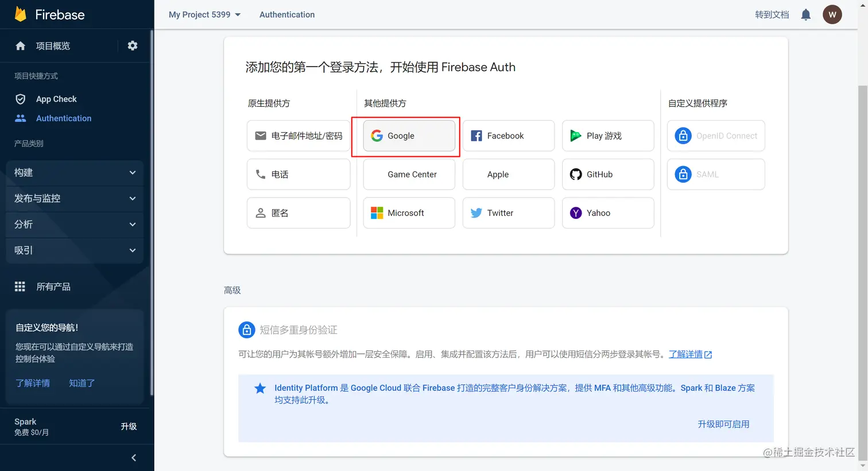Click the Authentication people icon in sidebar

pyautogui.click(x=21, y=118)
